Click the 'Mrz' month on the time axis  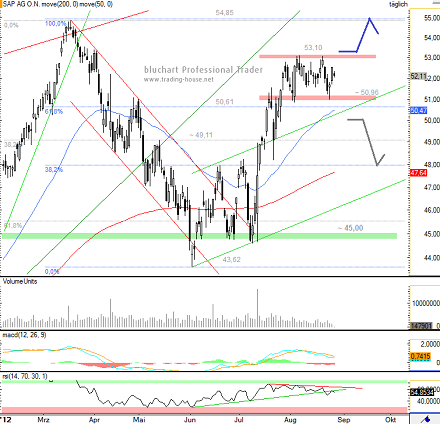click(43, 420)
